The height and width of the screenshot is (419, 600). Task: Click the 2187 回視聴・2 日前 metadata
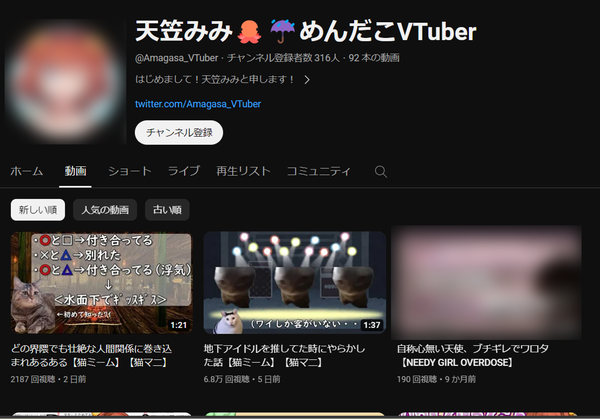coord(48,379)
